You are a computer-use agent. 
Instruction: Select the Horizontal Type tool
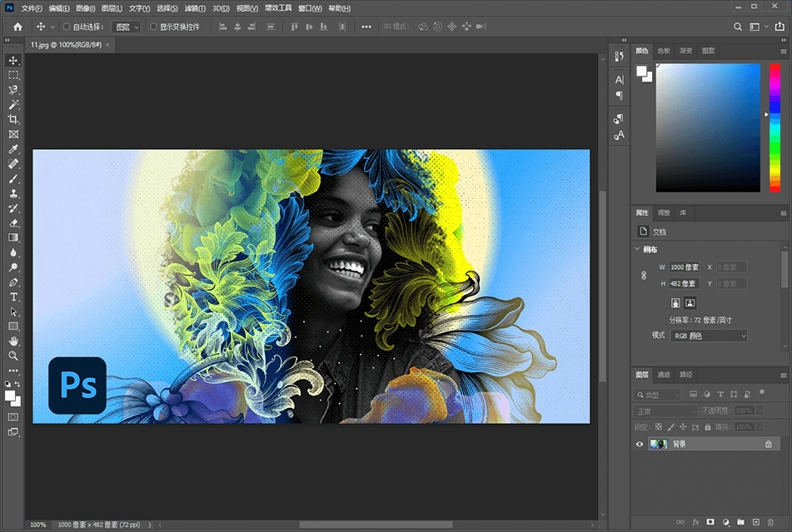[x=13, y=297]
